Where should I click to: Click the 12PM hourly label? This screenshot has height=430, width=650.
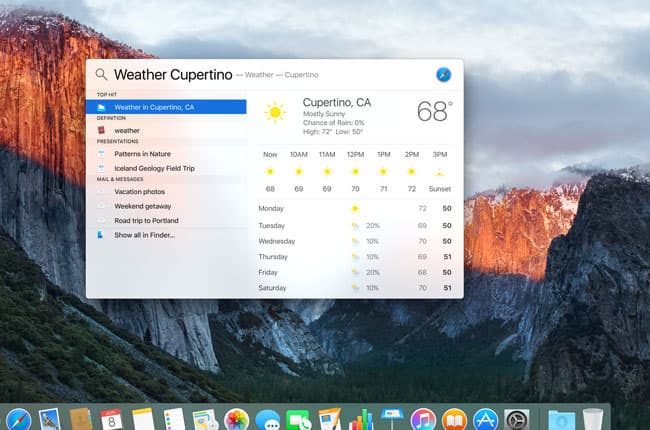coord(355,154)
